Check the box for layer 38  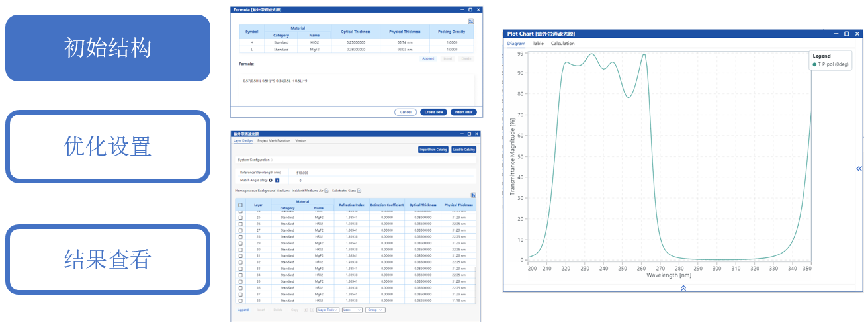click(x=240, y=300)
